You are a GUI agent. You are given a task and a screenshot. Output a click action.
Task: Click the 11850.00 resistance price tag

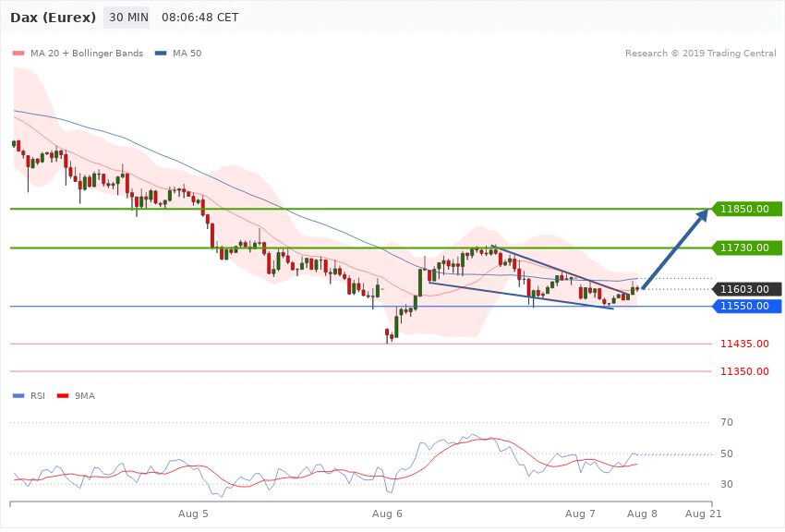tap(746, 209)
